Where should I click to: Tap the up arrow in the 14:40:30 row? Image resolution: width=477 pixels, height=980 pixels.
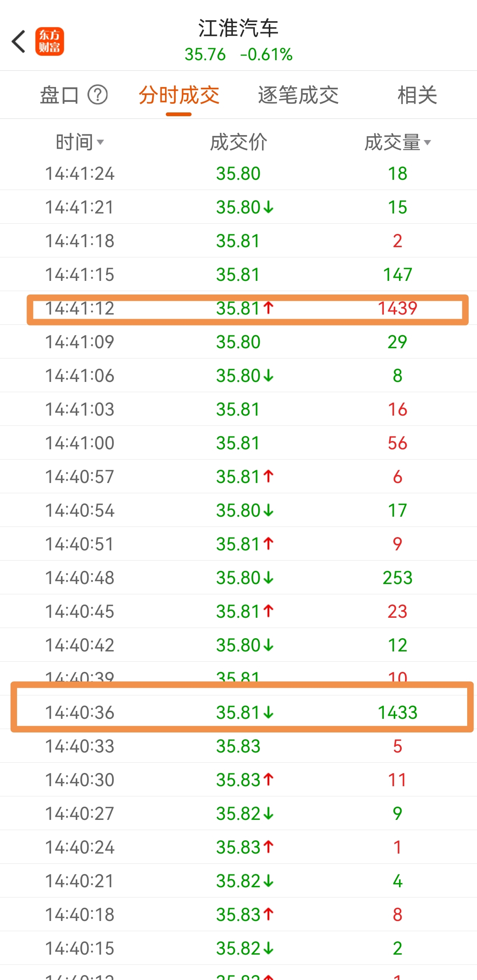(x=268, y=779)
